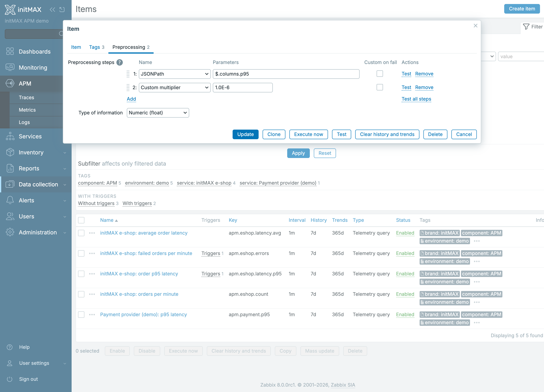Image resolution: width=544 pixels, height=392 pixels.
Task: Toggle kiosk mode icon in sidebar header
Action: 62,10
